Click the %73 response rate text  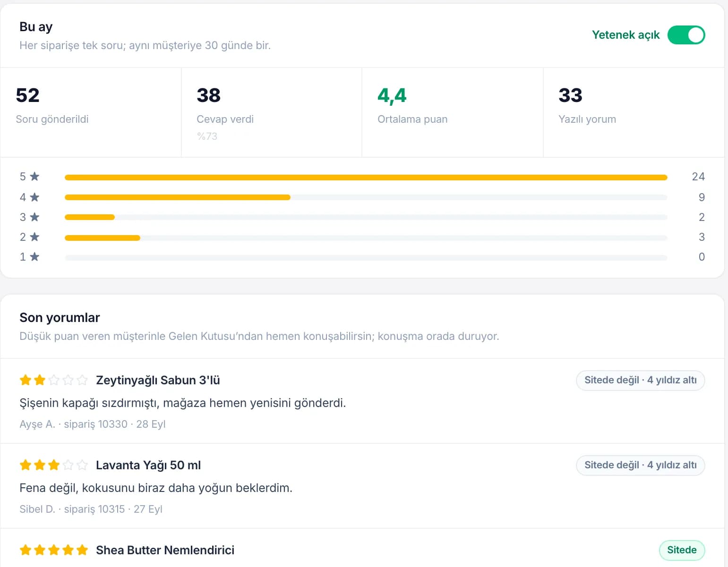(207, 136)
